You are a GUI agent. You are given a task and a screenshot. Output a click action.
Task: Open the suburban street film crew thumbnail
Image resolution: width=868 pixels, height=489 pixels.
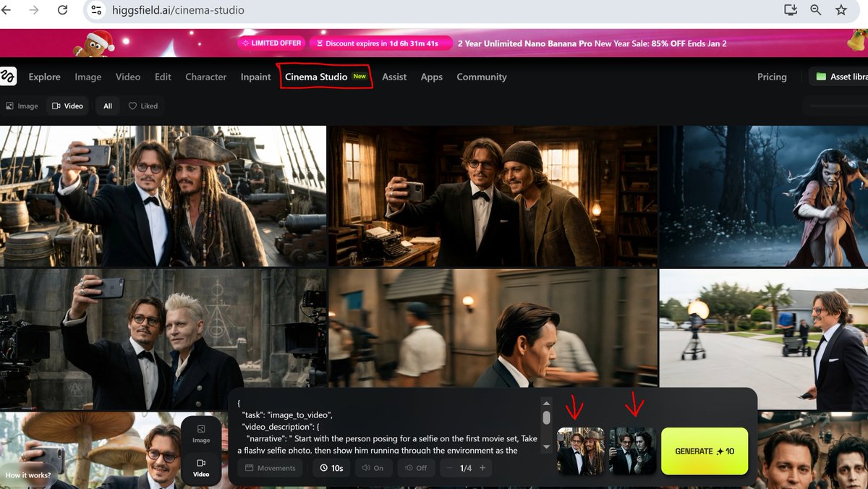coord(764,340)
